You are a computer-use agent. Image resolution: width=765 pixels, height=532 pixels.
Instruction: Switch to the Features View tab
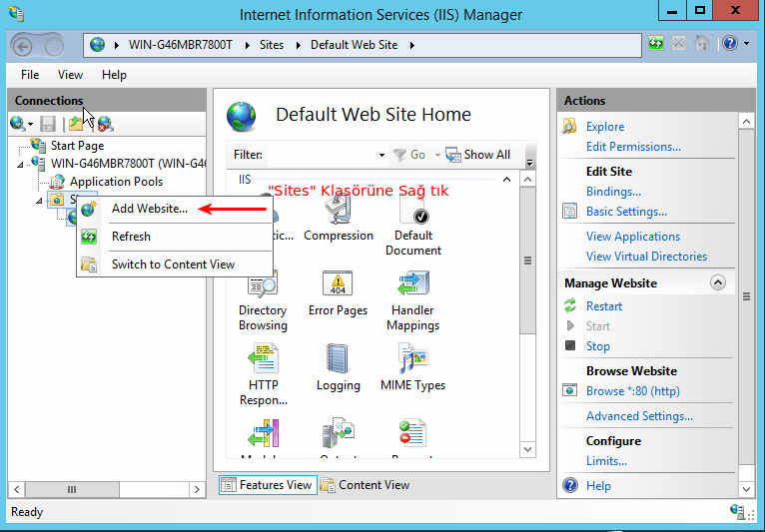tap(268, 485)
